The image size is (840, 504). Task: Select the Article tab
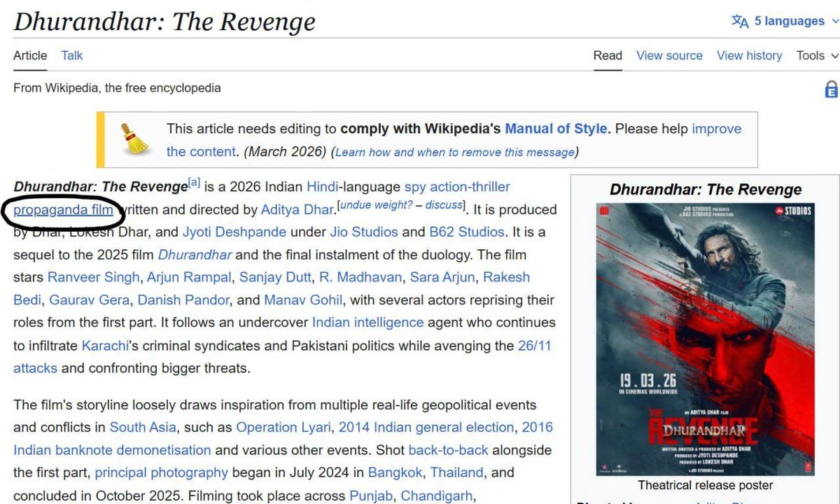30,55
